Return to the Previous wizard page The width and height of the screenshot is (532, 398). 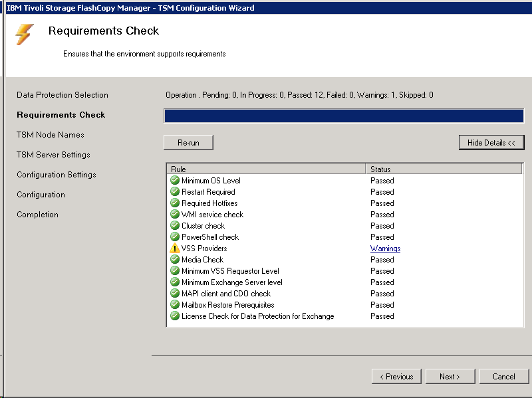pos(396,377)
